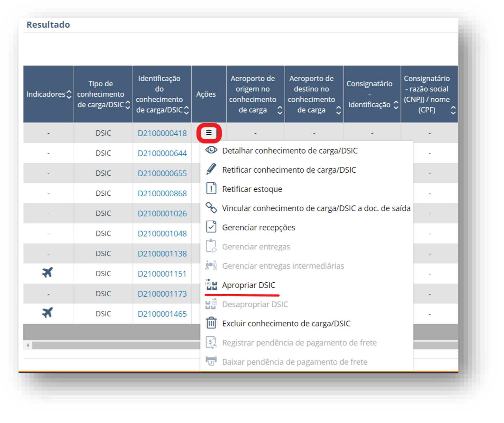Open the D2100000655 link

click(162, 173)
